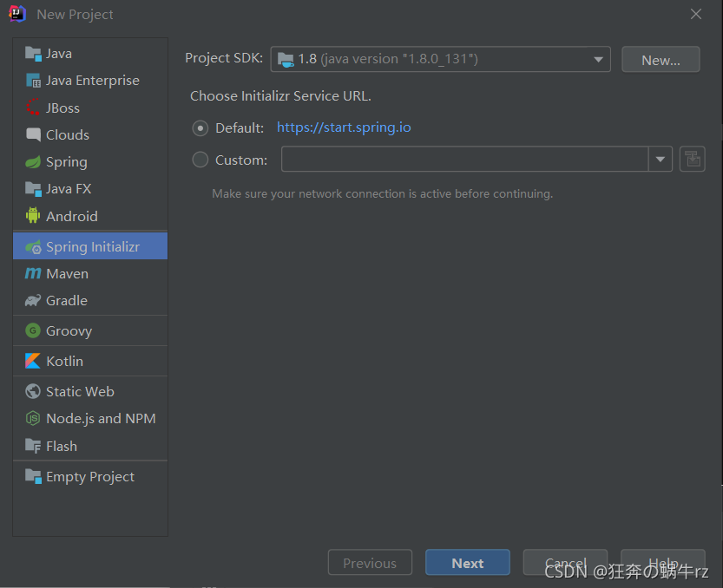Viewport: 723px width, 588px height.
Task: Select Spring project type
Action: (x=90, y=162)
